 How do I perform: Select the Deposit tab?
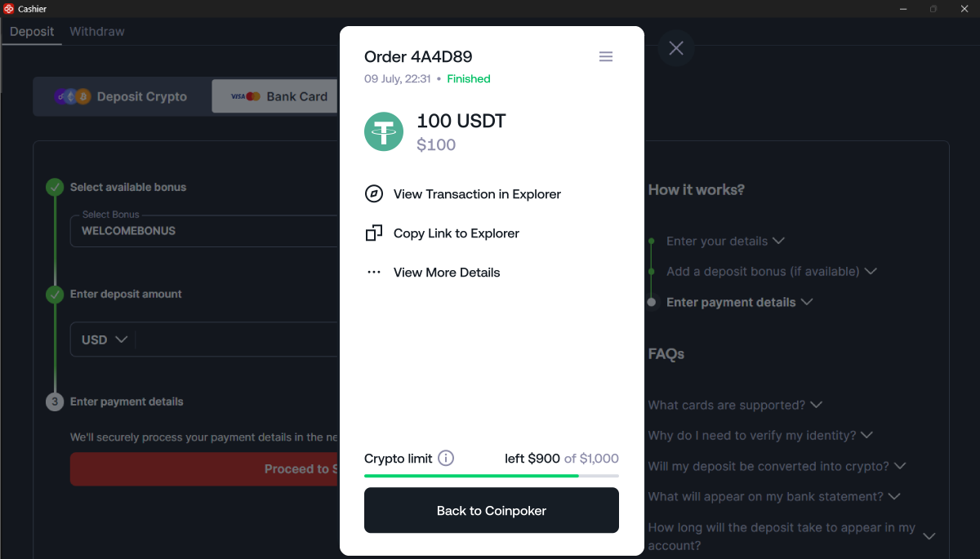pyautogui.click(x=32, y=32)
